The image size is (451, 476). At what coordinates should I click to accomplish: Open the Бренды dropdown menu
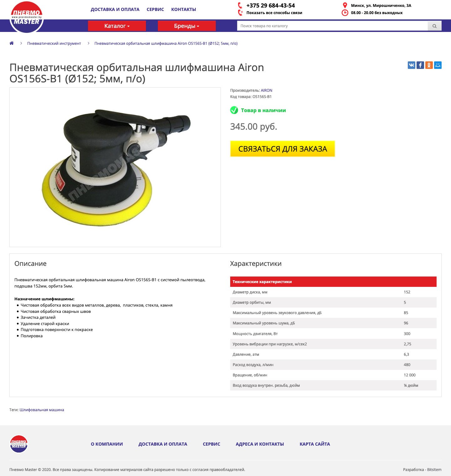187,26
